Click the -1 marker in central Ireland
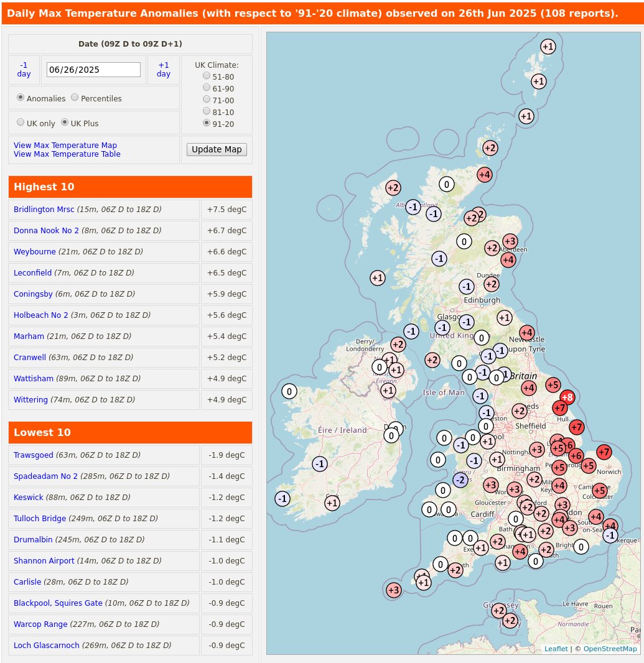The width and height of the screenshot is (644, 663). (x=320, y=464)
